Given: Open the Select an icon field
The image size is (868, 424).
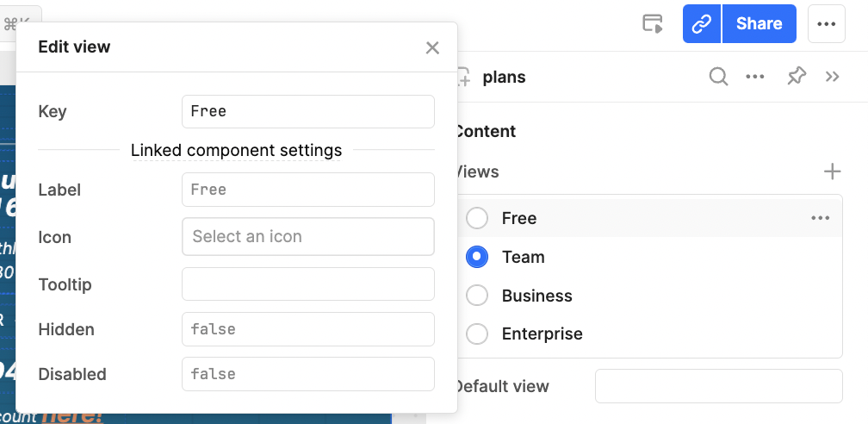Looking at the screenshot, I should pyautogui.click(x=307, y=237).
